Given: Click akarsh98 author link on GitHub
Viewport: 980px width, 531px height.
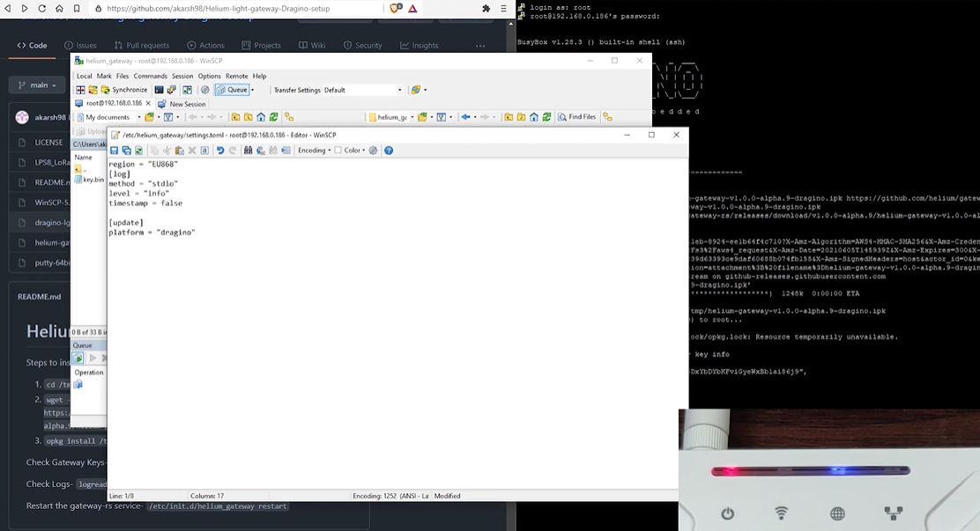Looking at the screenshot, I should tap(50, 117).
